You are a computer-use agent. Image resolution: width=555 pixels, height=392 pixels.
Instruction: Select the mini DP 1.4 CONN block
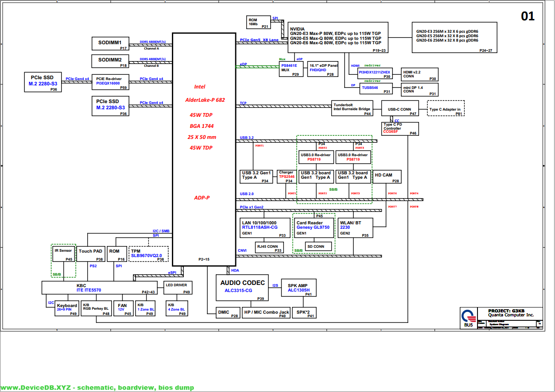point(419,90)
